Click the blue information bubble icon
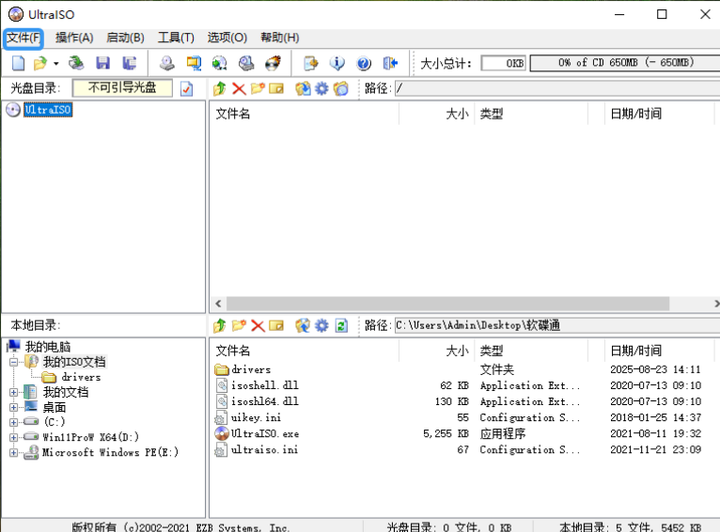720x532 pixels. [338, 63]
